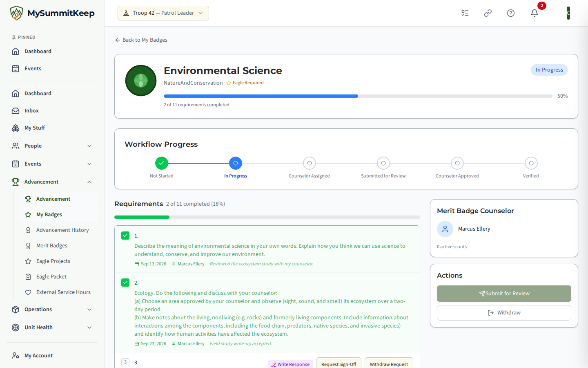Click the Unit Health target icon
The height and width of the screenshot is (368, 588).
16,328
